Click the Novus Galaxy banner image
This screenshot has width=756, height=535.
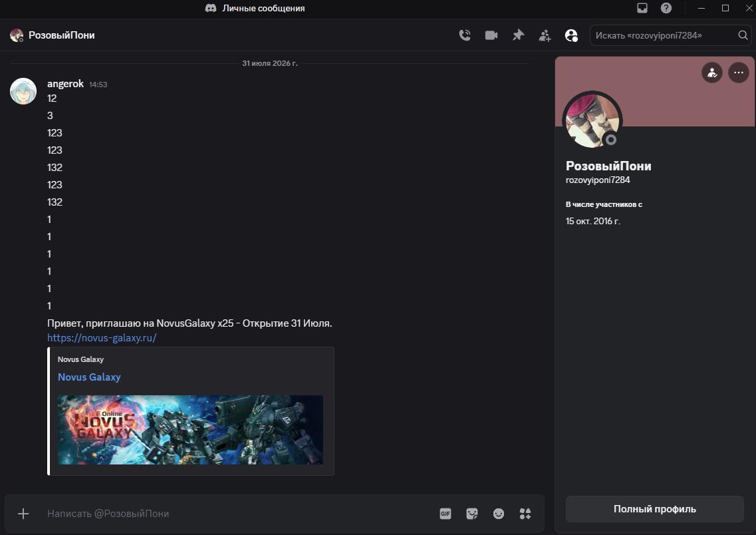tap(190, 430)
